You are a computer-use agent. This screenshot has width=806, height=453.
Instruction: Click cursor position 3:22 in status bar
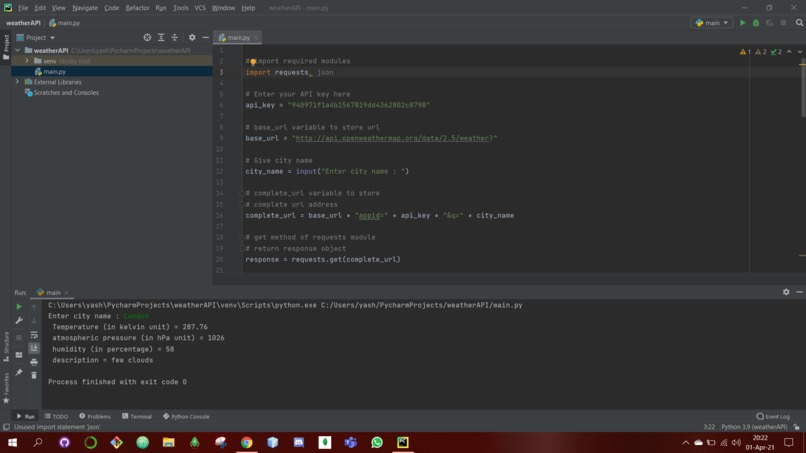pos(709,427)
